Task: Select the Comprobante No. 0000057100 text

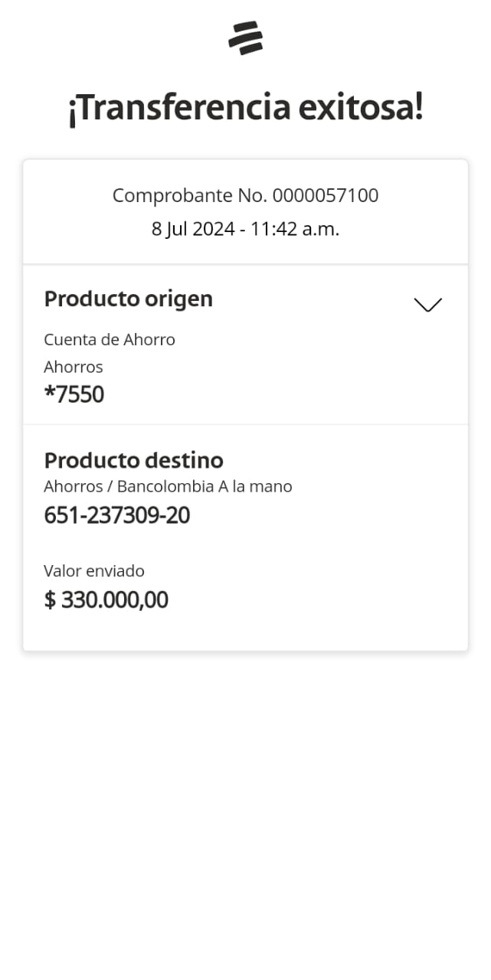Action: (245, 196)
